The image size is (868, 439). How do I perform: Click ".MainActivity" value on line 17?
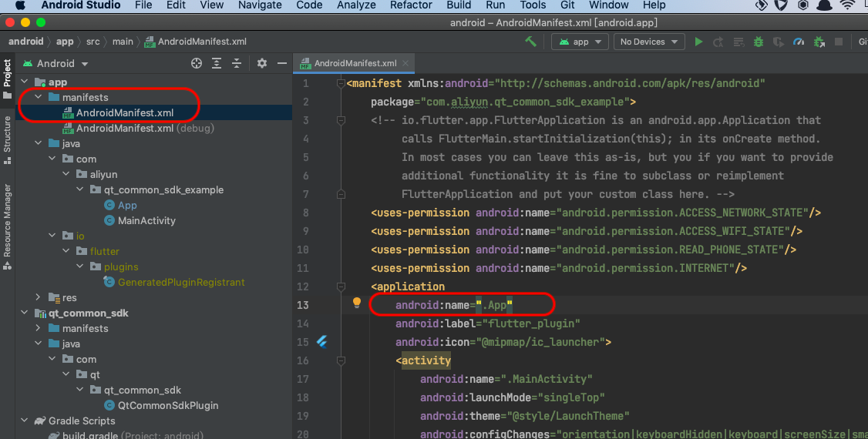click(547, 379)
